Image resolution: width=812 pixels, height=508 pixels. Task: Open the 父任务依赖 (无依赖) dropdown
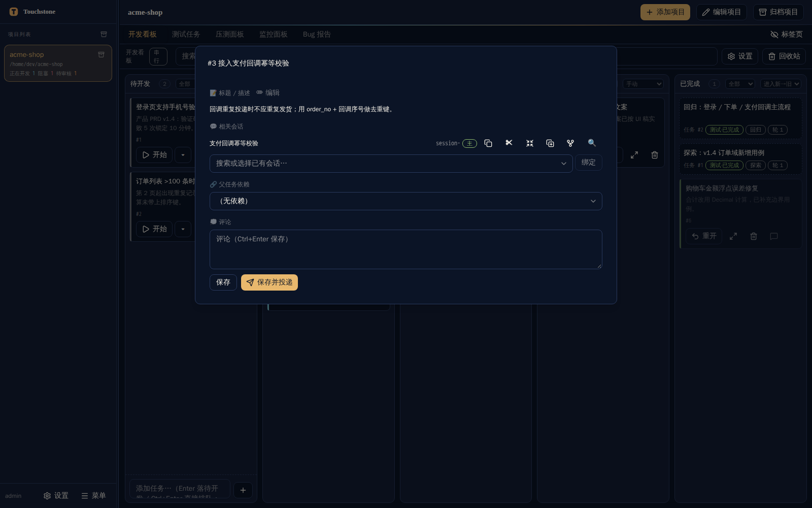tap(406, 201)
